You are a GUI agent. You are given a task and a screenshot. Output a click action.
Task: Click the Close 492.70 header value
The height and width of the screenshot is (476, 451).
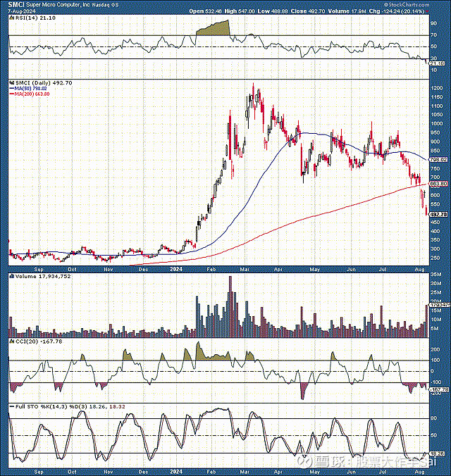point(308,11)
